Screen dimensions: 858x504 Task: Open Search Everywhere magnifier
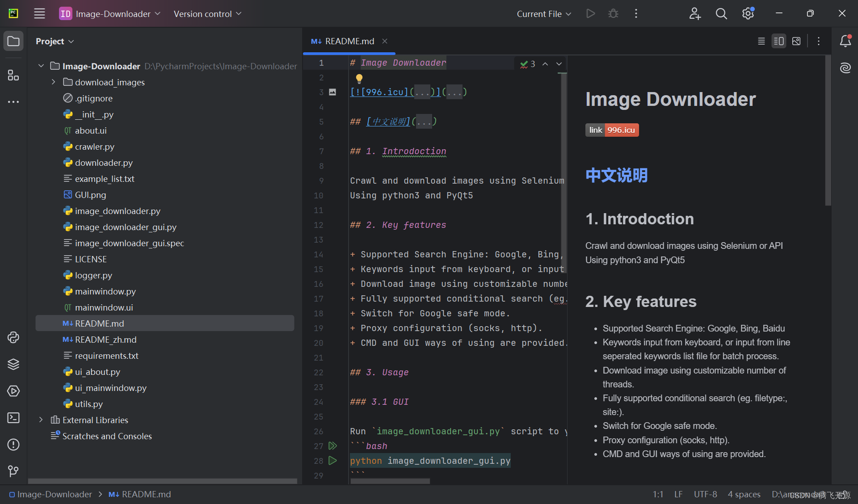[x=721, y=13]
